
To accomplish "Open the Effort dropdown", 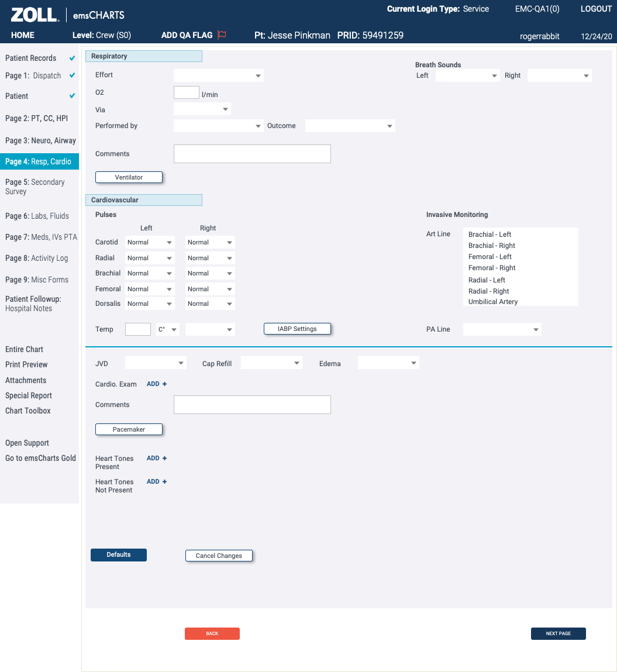I will (219, 75).
